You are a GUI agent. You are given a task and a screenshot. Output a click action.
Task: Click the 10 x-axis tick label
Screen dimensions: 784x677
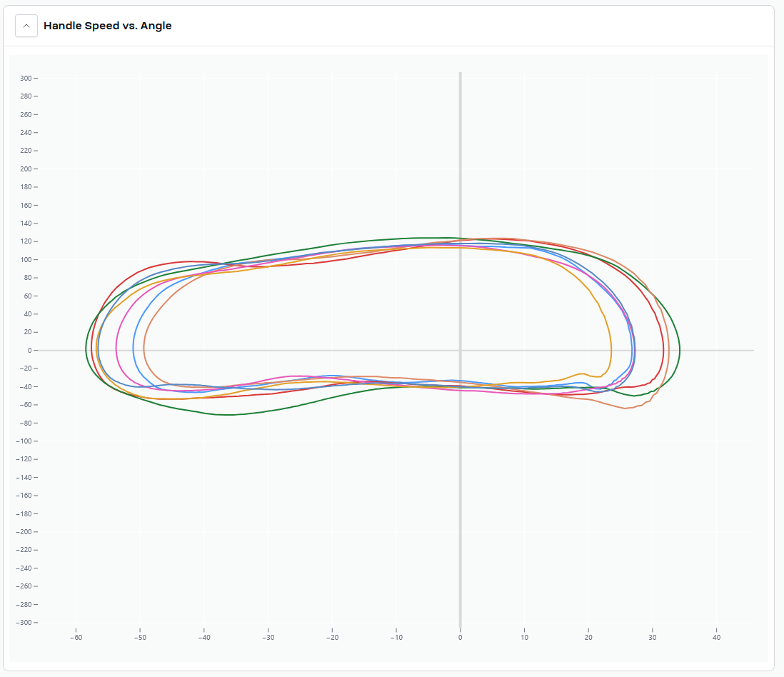(x=524, y=638)
